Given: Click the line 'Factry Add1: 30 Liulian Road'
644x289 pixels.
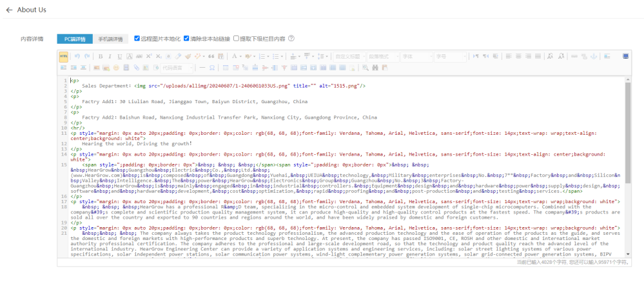Looking at the screenshot, I should (195, 101).
